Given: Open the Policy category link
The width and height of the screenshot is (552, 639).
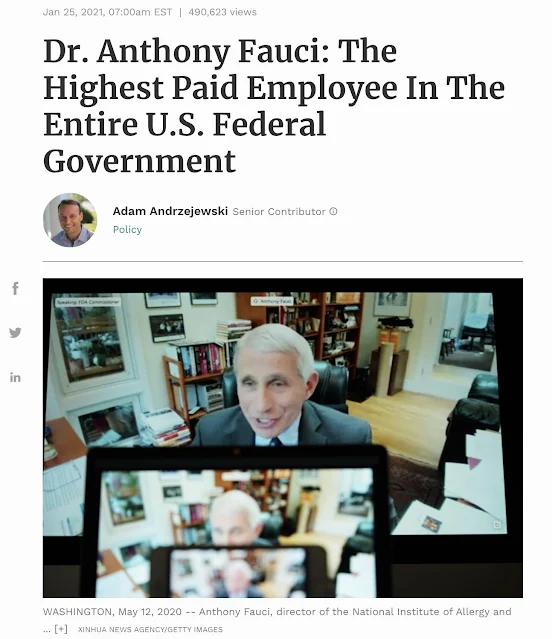Looking at the screenshot, I should (x=127, y=229).
